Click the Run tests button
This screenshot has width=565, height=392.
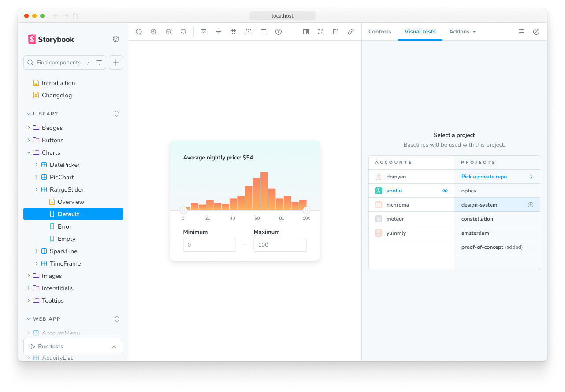[x=51, y=347]
